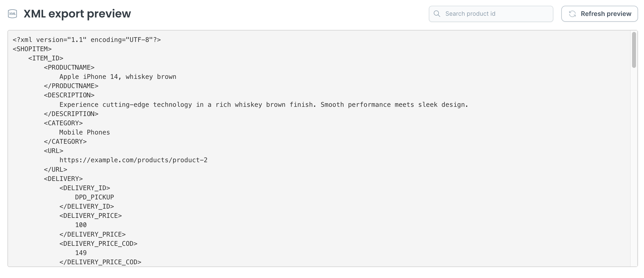Focus the Search product id field
Viewport: 644px width, 278px height.
[491, 14]
